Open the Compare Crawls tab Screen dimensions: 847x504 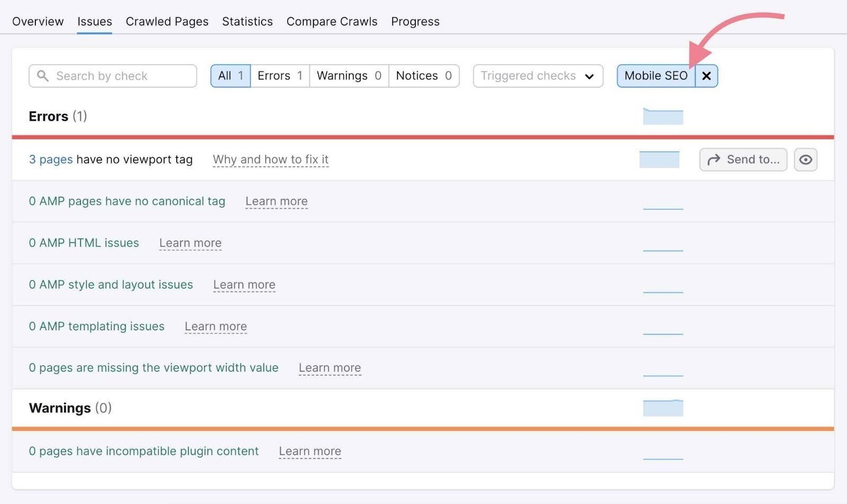(x=331, y=21)
